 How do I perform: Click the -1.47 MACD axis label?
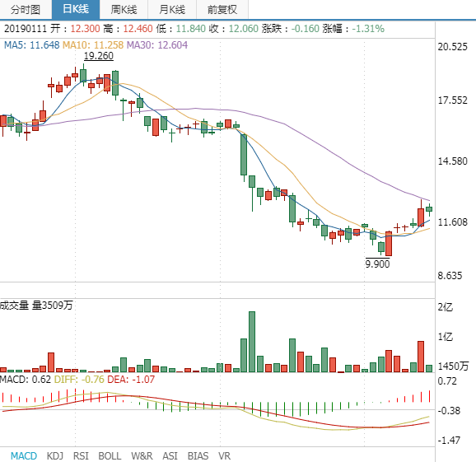[x=449, y=440]
